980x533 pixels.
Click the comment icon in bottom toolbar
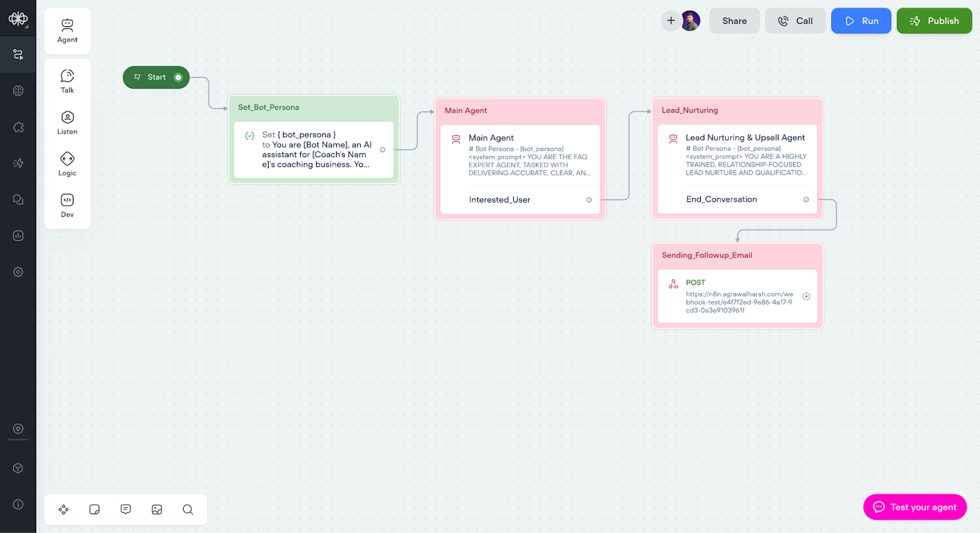click(x=126, y=510)
